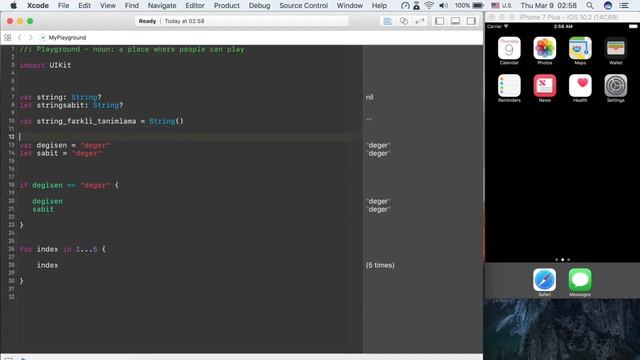This screenshot has height=360, width=640.
Task: Click the if degisen == "deger" line
Action: (x=69, y=185)
